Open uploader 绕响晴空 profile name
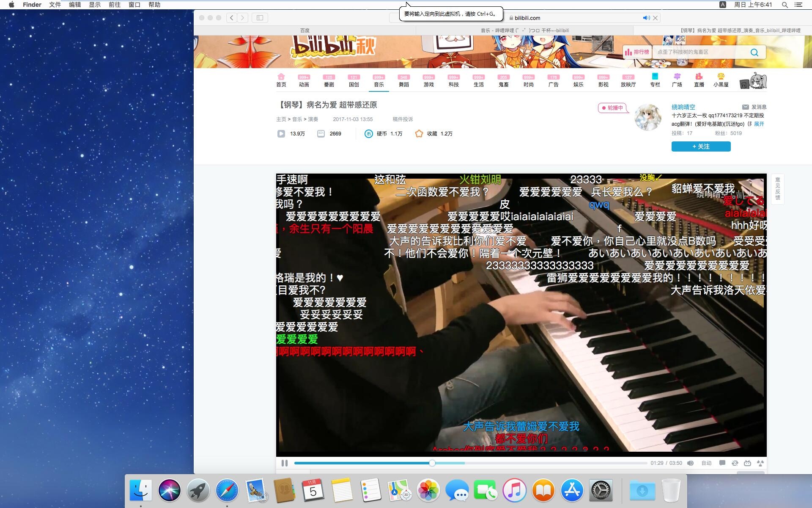This screenshot has height=508, width=812. pyautogui.click(x=683, y=107)
